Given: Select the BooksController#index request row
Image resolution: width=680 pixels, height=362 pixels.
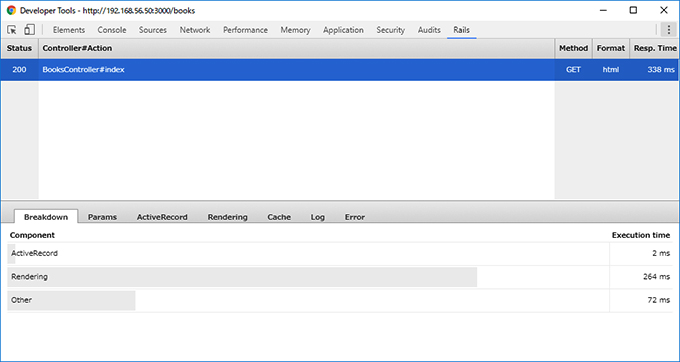Looking at the screenshot, I should pos(340,69).
